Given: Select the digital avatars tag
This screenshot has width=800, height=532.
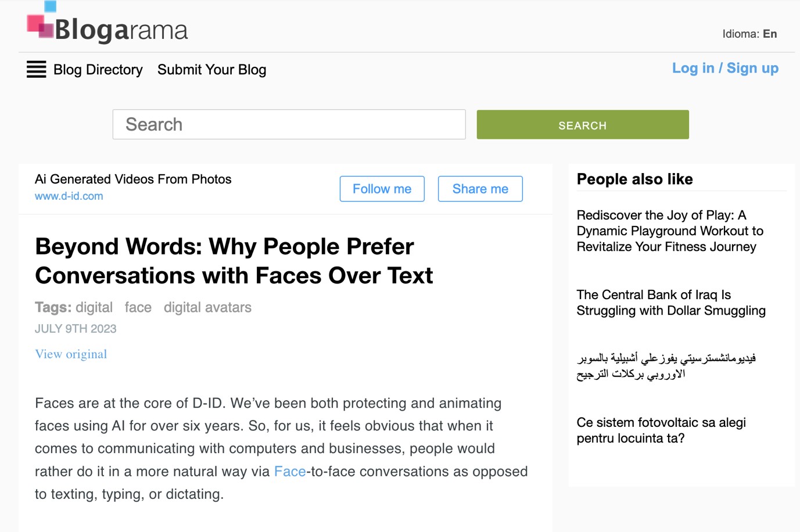Looking at the screenshot, I should point(207,307).
